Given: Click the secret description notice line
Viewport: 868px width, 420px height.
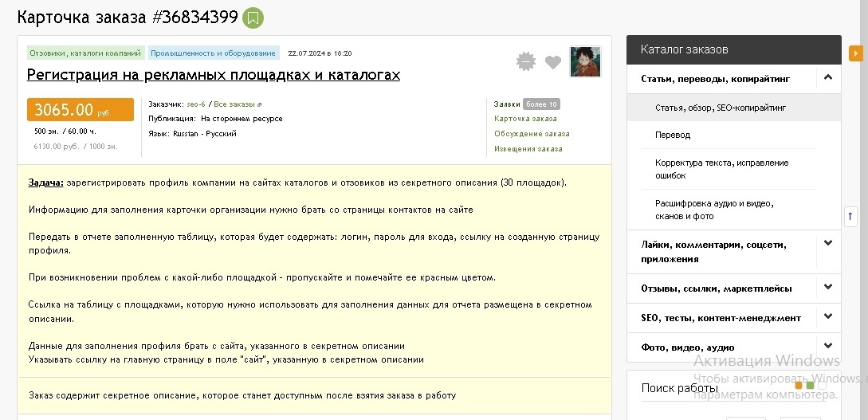Looking at the screenshot, I should [242, 395].
